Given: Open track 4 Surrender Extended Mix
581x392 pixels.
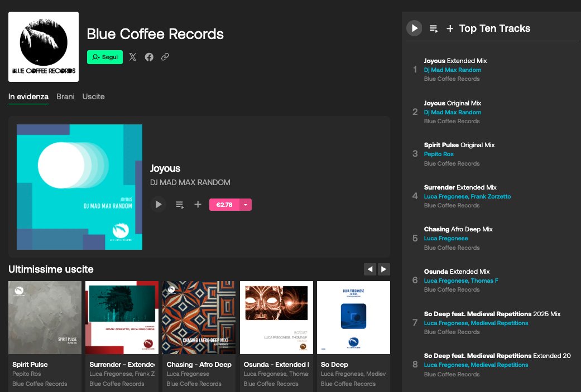Looking at the screenshot, I should pos(460,187).
